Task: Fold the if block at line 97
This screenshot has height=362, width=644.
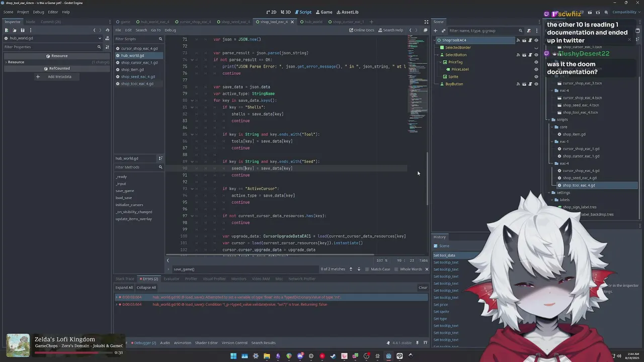Action: point(192,216)
